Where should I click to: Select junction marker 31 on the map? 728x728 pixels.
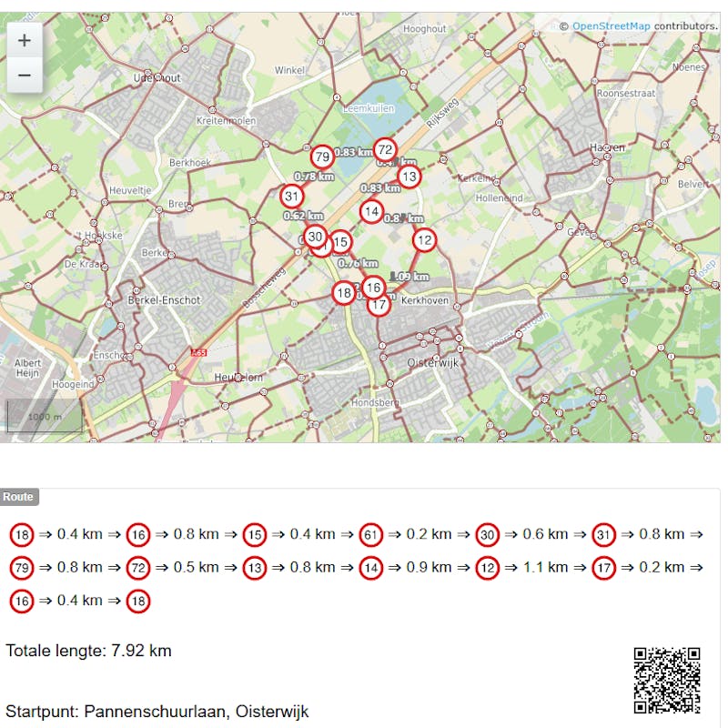coord(291,196)
